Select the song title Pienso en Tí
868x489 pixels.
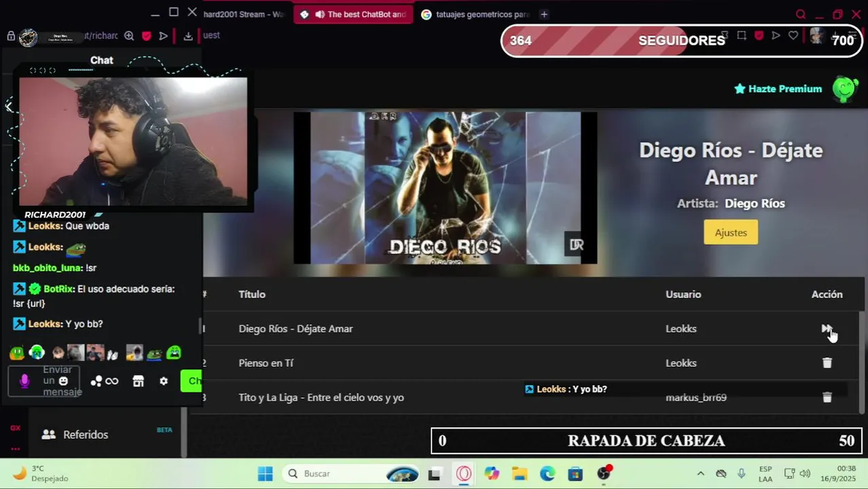(x=266, y=363)
